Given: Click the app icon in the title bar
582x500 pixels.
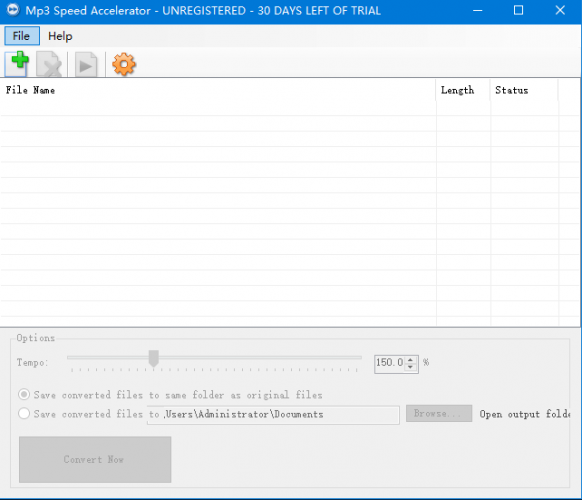Looking at the screenshot, I should tap(13, 10).
